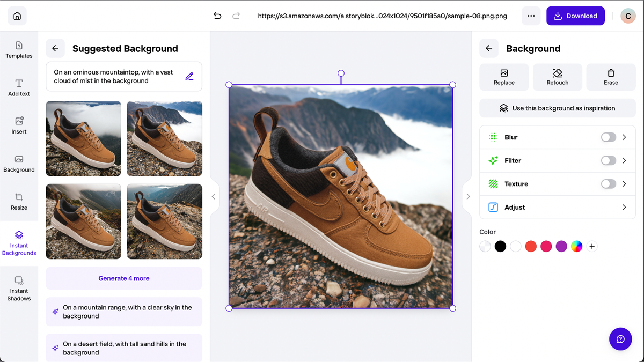Open the Templates panel
The image size is (644, 362).
tap(19, 50)
